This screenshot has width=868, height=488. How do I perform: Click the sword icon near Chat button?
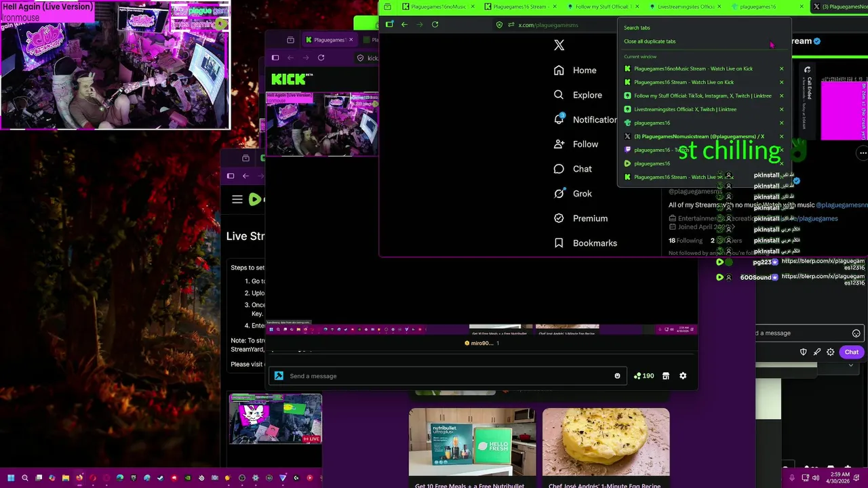coord(817,352)
